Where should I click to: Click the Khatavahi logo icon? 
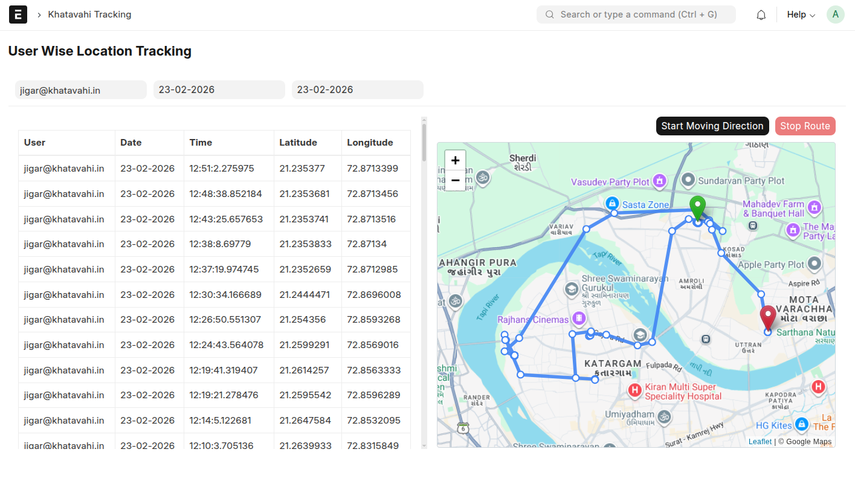point(18,14)
